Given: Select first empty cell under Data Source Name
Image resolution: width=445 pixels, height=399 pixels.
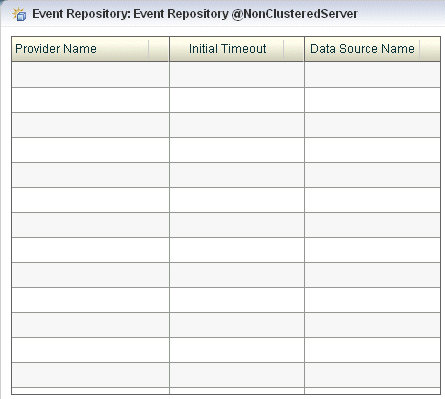Looking at the screenshot, I should point(373,75).
